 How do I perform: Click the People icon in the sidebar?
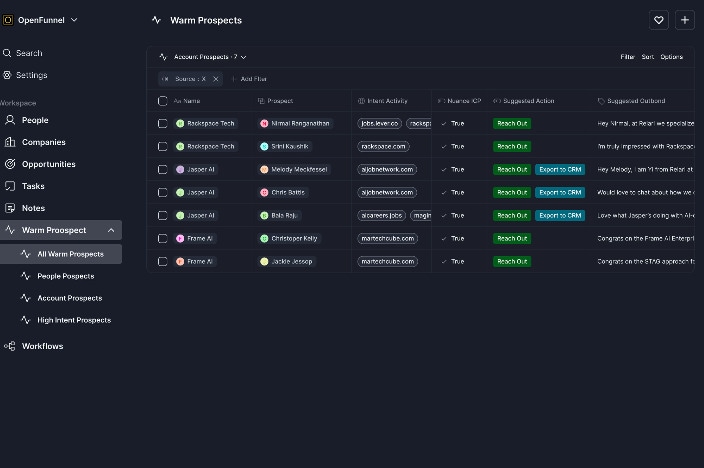(x=11, y=120)
